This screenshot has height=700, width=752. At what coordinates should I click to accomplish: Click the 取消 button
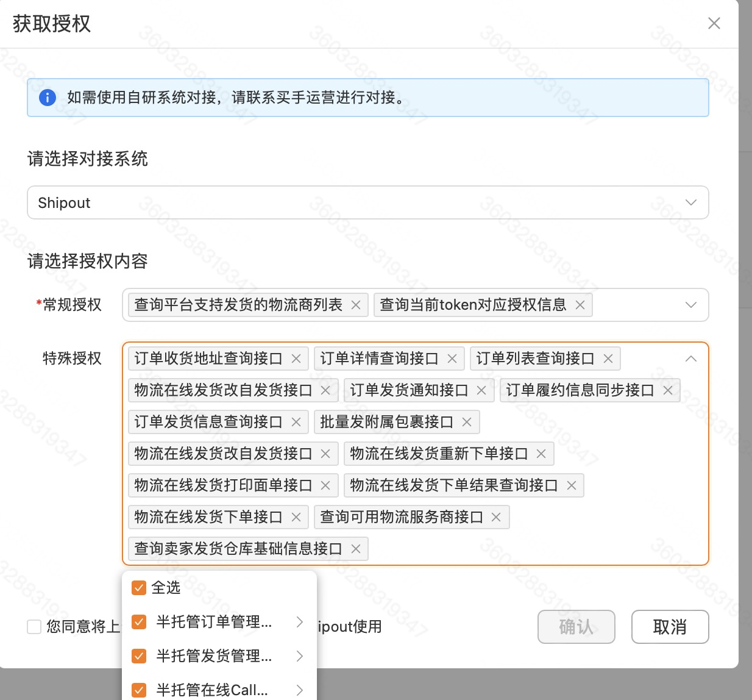click(670, 627)
